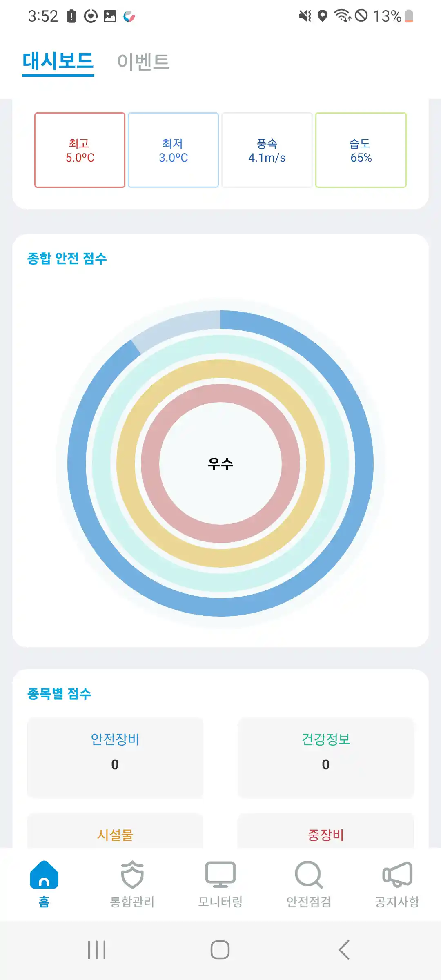Tap the outer blue ring of the safety chart
441x980 pixels.
point(363,464)
